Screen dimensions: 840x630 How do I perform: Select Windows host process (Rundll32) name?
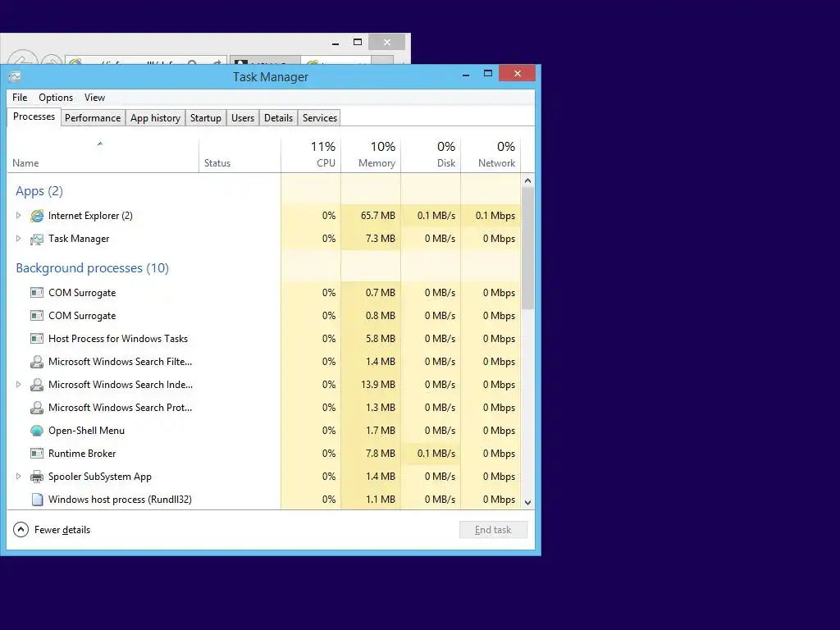tap(120, 500)
